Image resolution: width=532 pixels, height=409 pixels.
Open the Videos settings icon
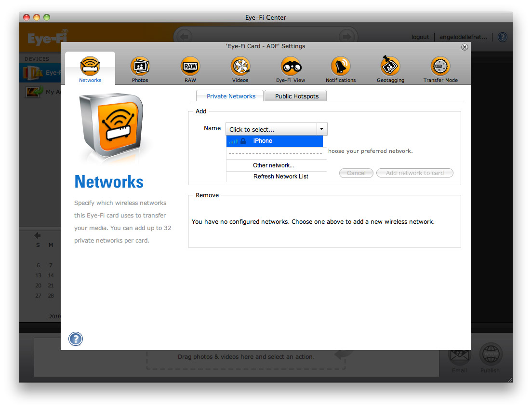[x=240, y=66]
